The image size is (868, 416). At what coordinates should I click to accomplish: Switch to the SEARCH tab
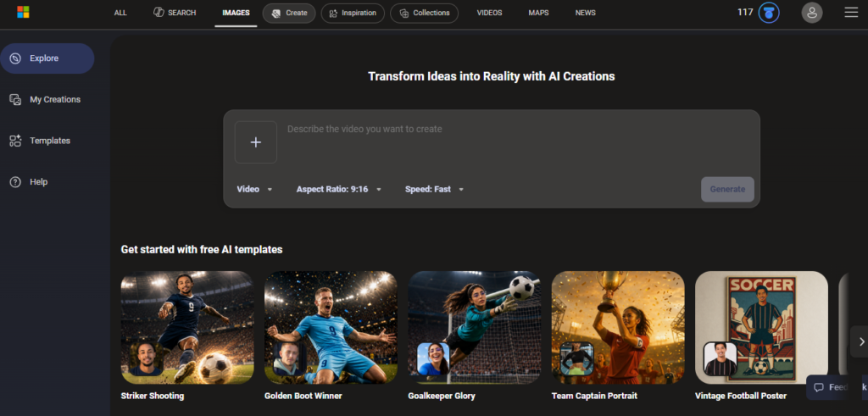click(175, 13)
